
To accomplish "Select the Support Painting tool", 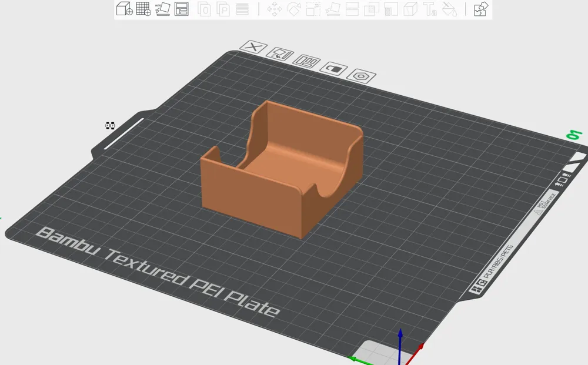I will click(x=390, y=9).
